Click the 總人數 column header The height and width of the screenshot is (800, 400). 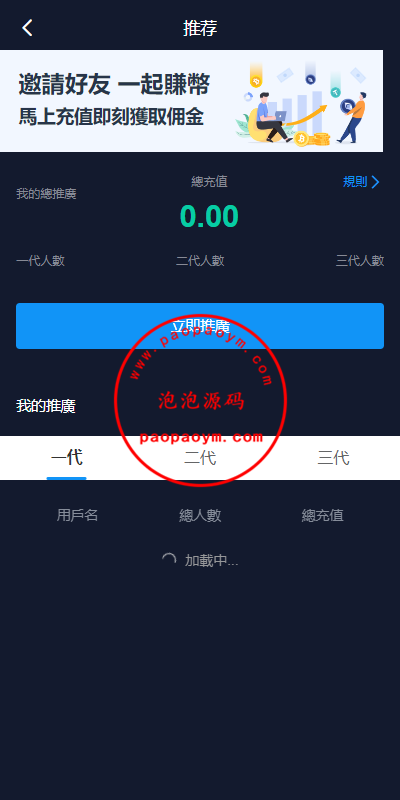200,515
